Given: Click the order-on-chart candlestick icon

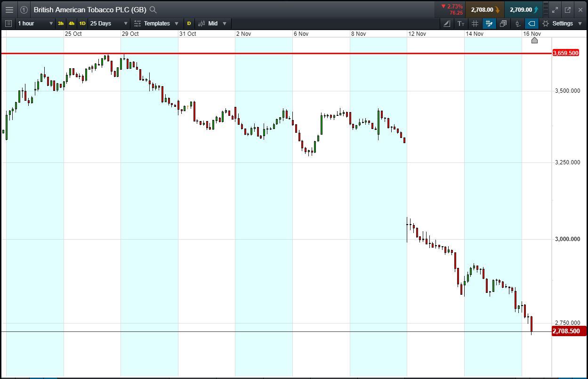Looking at the screenshot, I should pos(517,23).
